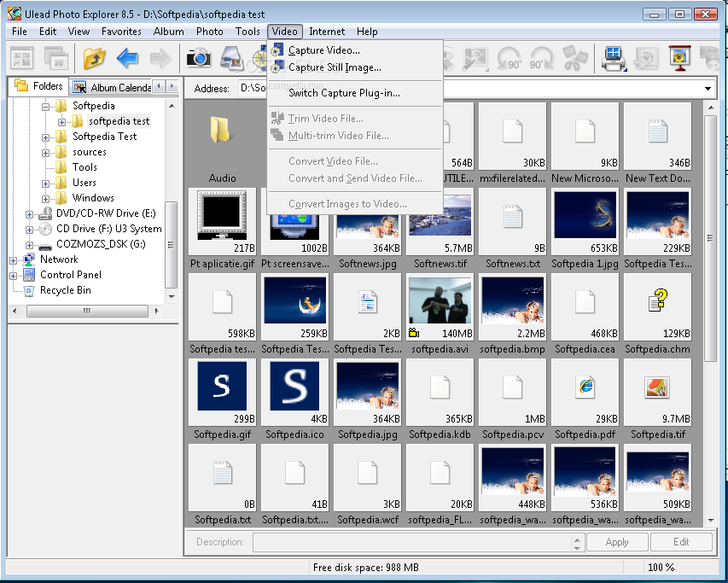
Task: Click the blue Back arrow in toolbar
Action: coord(128,59)
